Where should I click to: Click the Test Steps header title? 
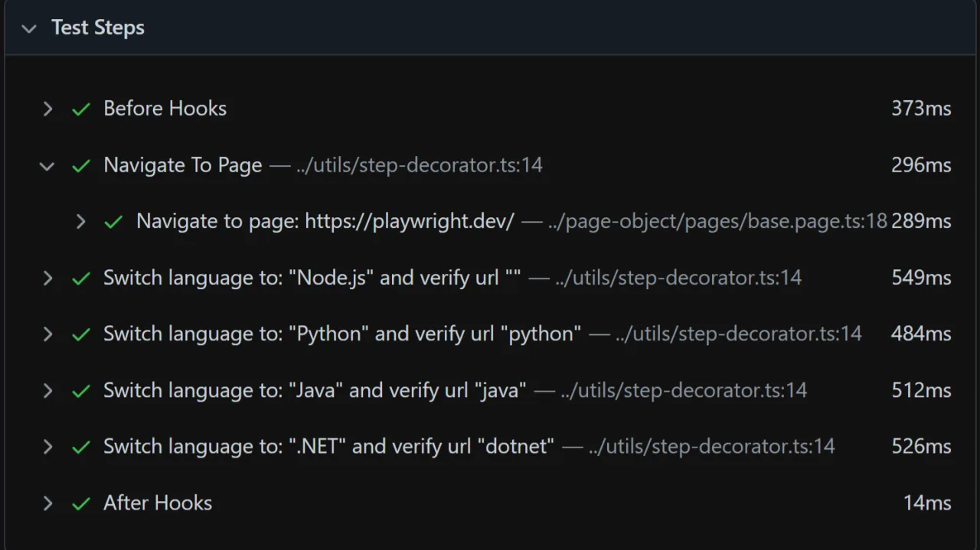coord(98,28)
